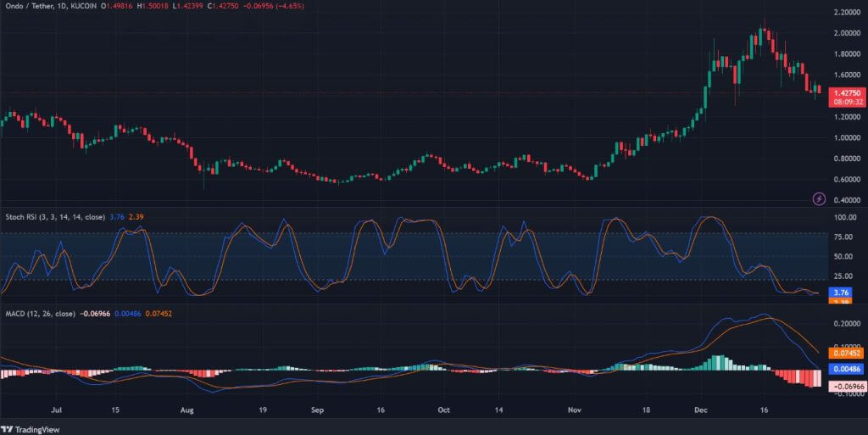Click the 14 date label on time axis
The image size is (868, 435).
pos(498,410)
